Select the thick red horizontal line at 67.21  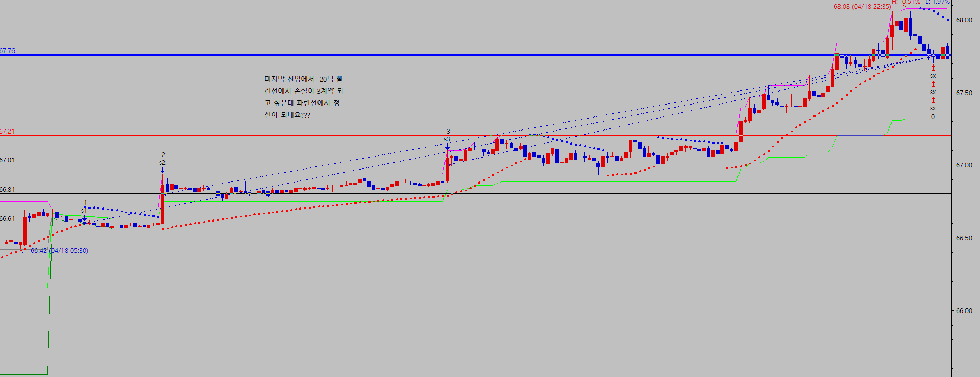[x=364, y=135]
